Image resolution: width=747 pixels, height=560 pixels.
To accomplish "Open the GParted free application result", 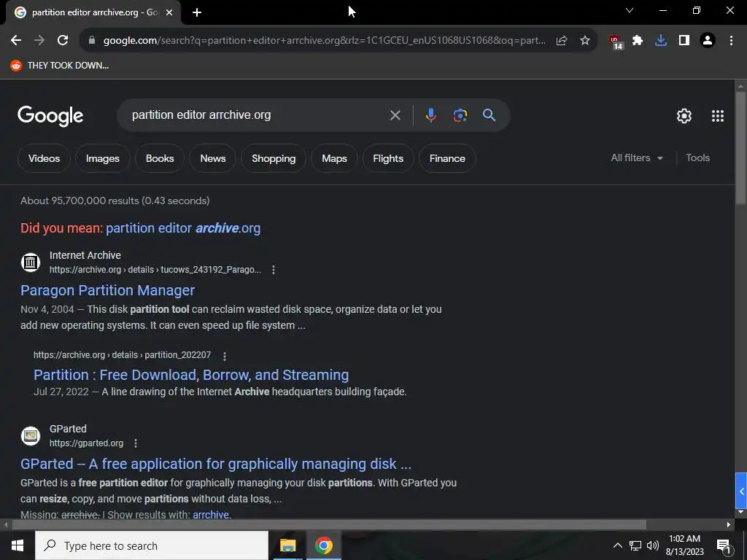I will click(216, 464).
